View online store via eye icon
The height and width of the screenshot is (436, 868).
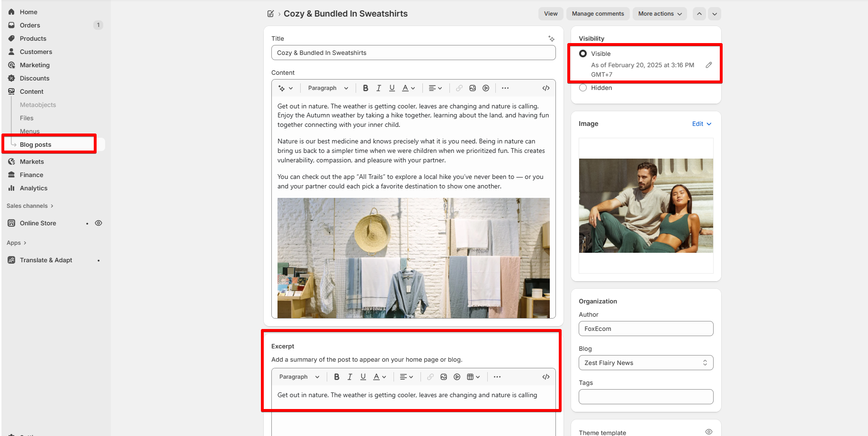tap(98, 223)
